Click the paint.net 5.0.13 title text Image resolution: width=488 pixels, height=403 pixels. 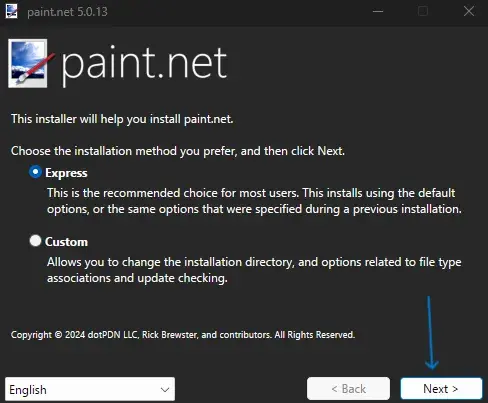[x=67, y=12]
